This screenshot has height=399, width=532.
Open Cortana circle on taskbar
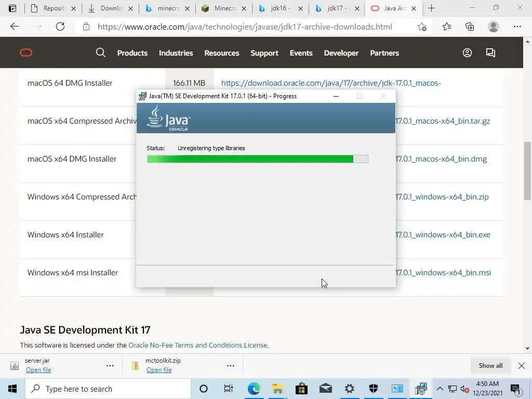point(203,389)
